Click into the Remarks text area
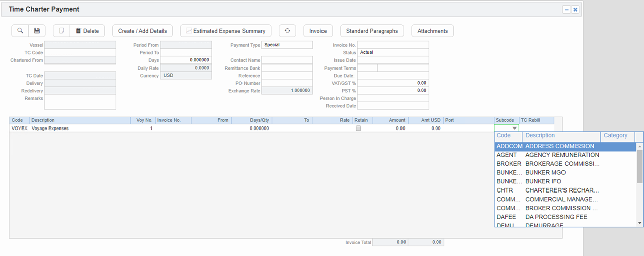644x256 pixels. coord(80,102)
